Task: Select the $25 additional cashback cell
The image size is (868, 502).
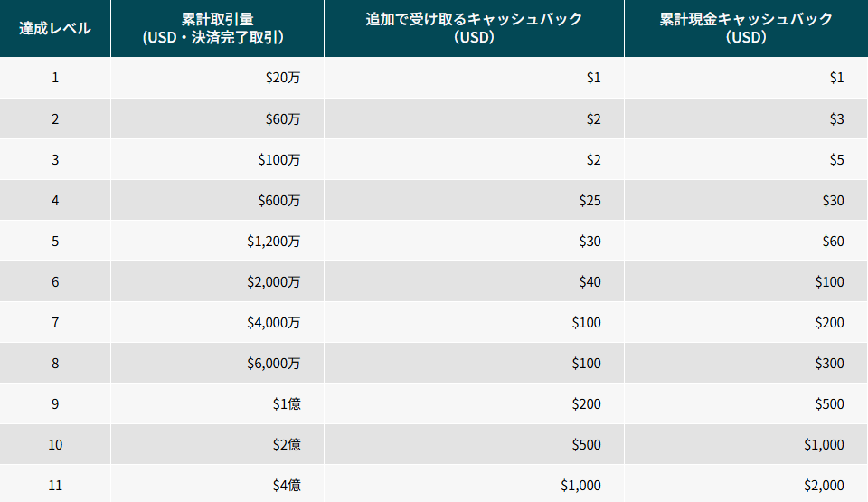Action: pyautogui.click(x=474, y=200)
